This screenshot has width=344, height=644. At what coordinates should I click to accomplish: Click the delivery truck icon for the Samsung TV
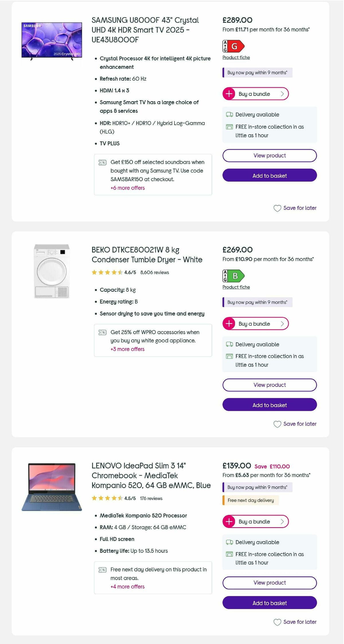coord(229,115)
